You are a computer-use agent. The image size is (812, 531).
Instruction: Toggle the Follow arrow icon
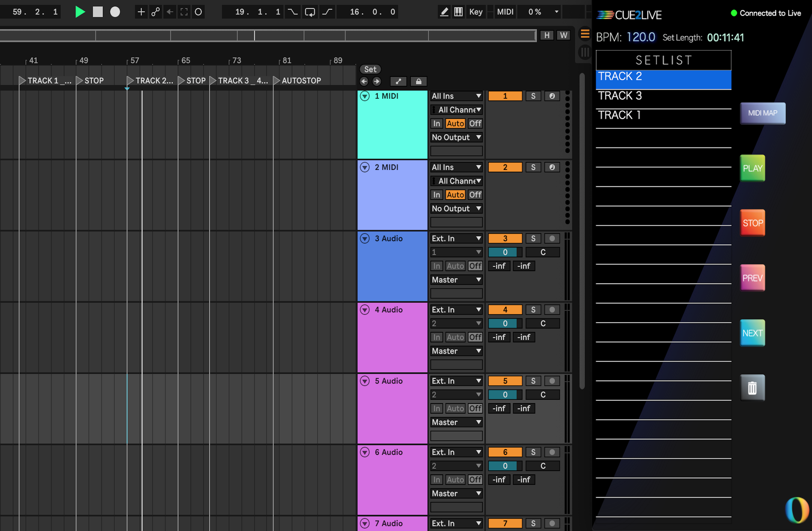pyautogui.click(x=170, y=12)
